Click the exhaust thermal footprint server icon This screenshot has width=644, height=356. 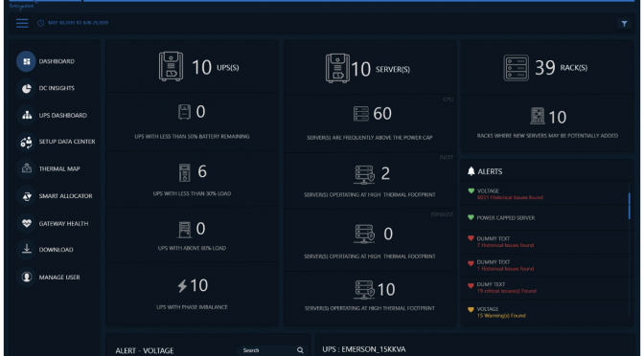click(364, 234)
